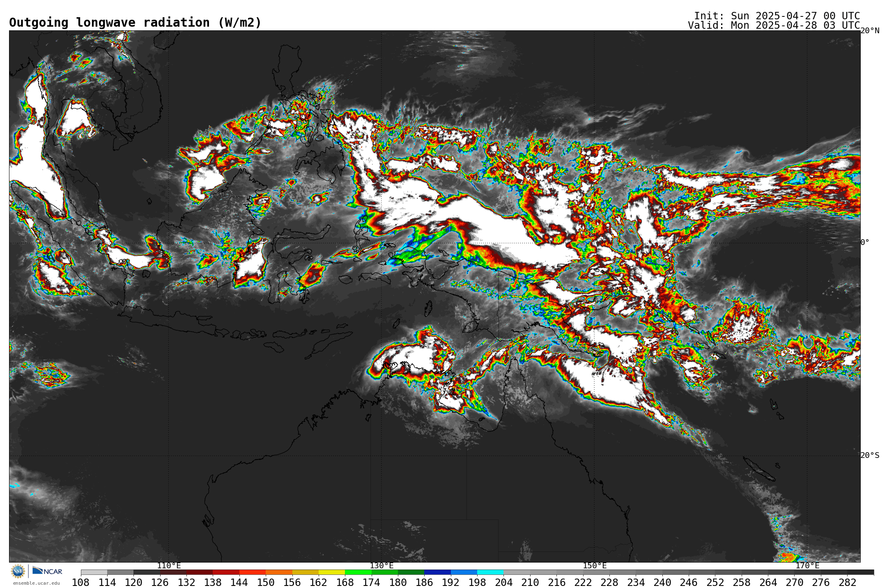Click the 130°E longitude label
887x588 pixels.
coord(381,566)
